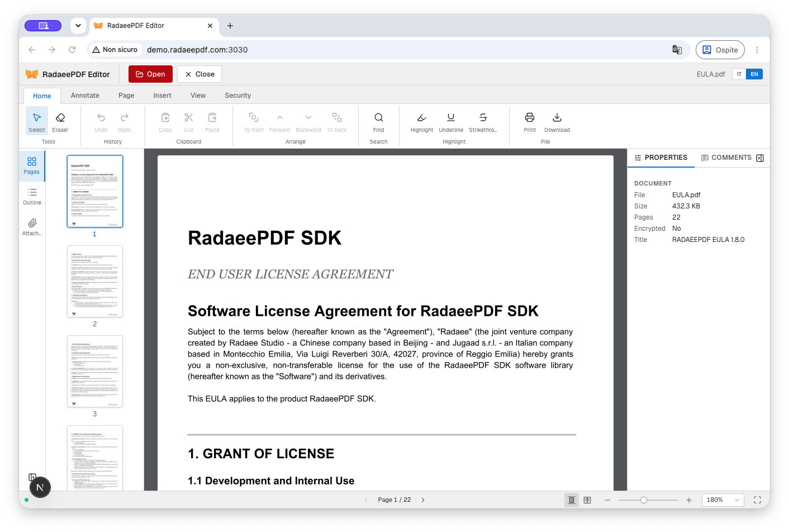
Task: Open the Home ribbon tab
Action: point(42,96)
